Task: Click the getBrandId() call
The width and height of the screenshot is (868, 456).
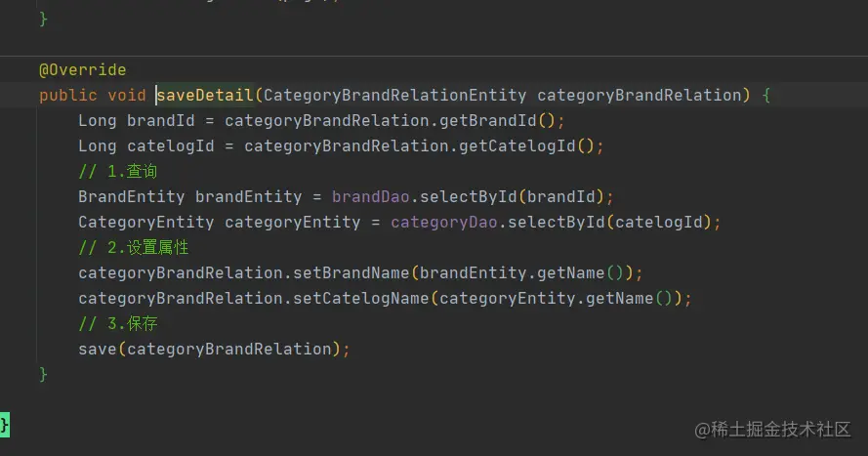Action: tap(497, 121)
